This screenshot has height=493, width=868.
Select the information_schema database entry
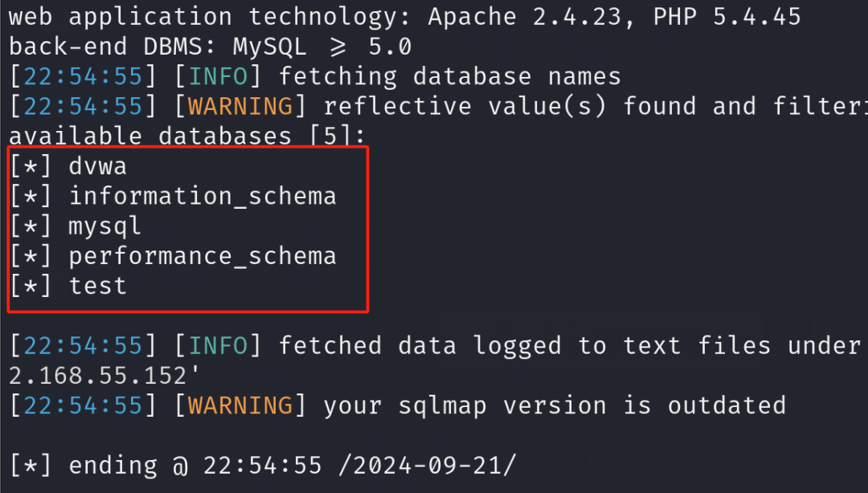pos(202,196)
